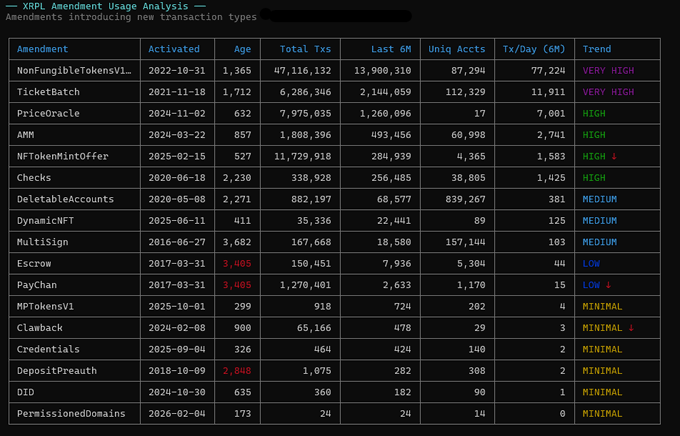Image resolution: width=680 pixels, height=436 pixels.
Task: Select the MultiSign amendment name
Action: (42, 242)
